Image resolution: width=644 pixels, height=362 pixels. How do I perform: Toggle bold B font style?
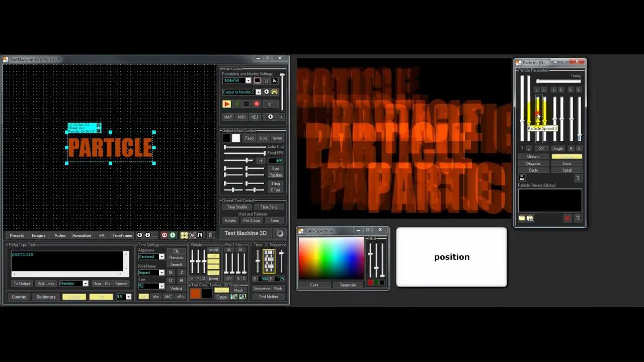[x=171, y=273]
